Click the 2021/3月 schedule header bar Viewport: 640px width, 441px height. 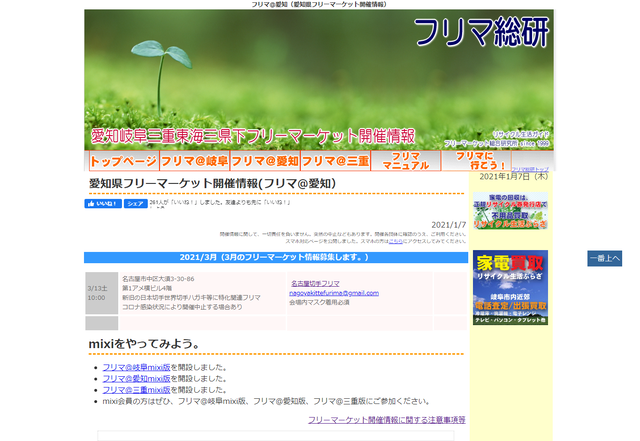coord(276,257)
